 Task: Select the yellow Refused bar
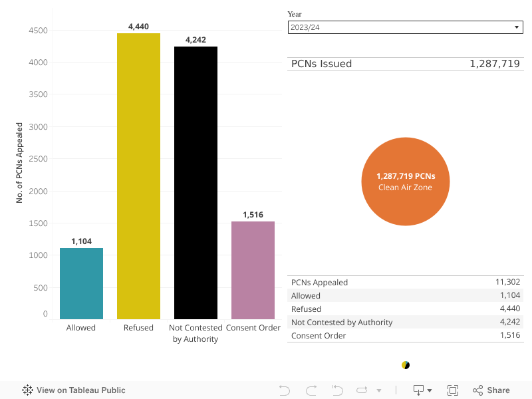point(138,176)
